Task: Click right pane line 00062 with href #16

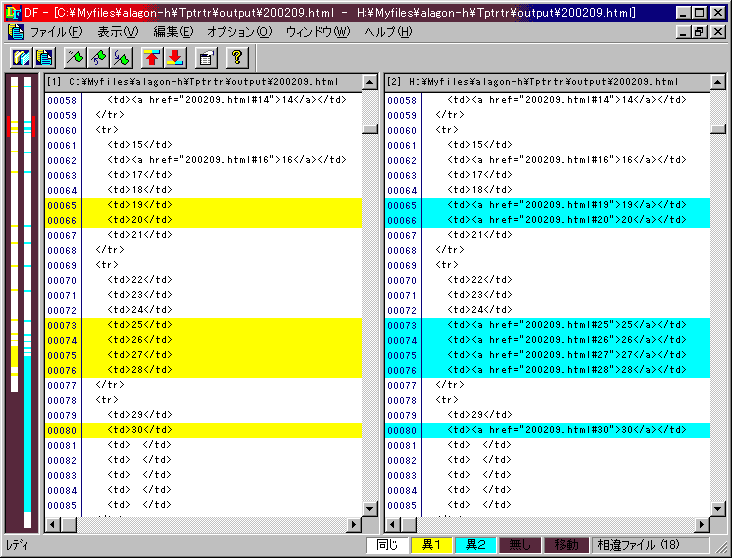Action: coord(548,160)
